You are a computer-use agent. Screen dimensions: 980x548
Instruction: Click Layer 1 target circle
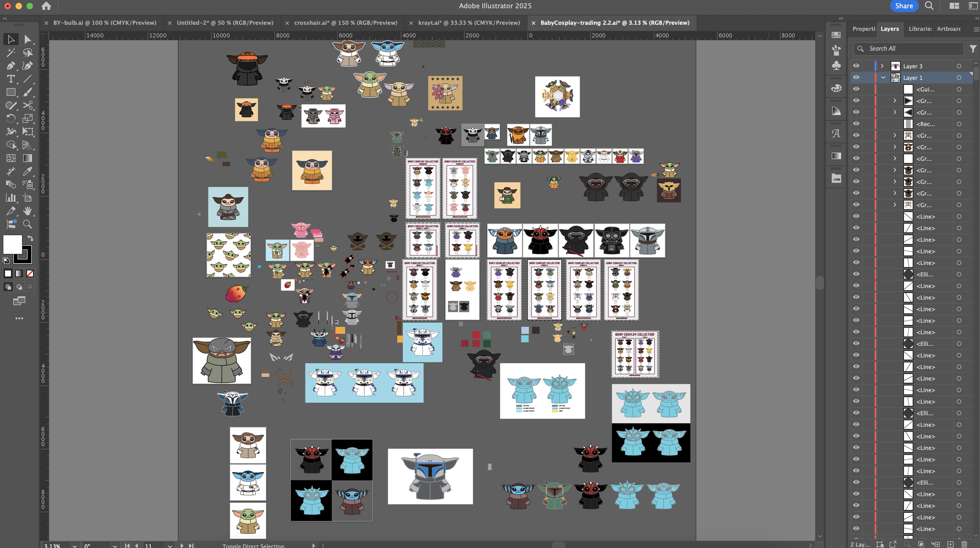959,78
